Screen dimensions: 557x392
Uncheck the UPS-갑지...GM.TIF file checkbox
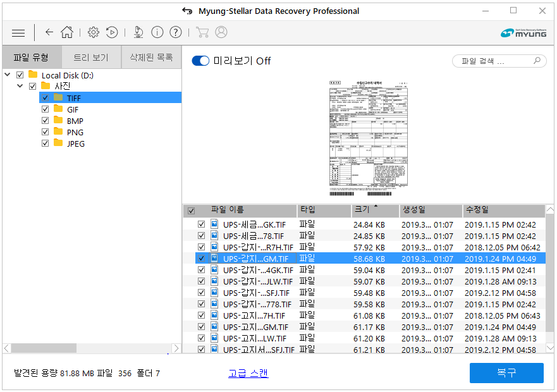202,259
